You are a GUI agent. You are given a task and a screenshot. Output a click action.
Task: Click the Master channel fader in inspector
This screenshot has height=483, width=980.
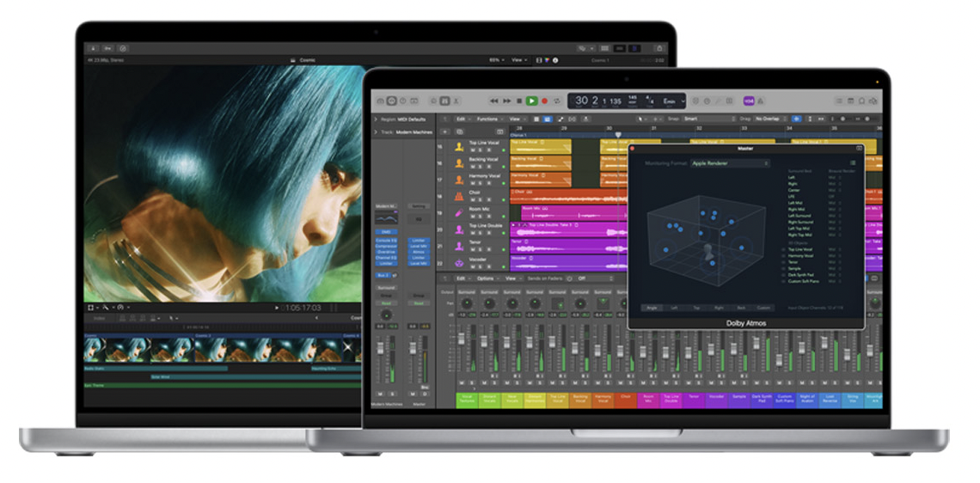click(x=413, y=347)
